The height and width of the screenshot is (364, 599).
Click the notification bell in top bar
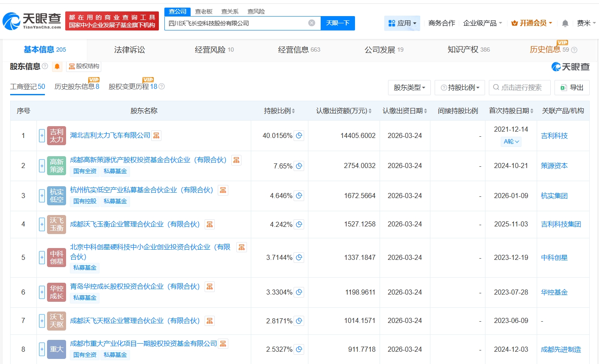(565, 23)
